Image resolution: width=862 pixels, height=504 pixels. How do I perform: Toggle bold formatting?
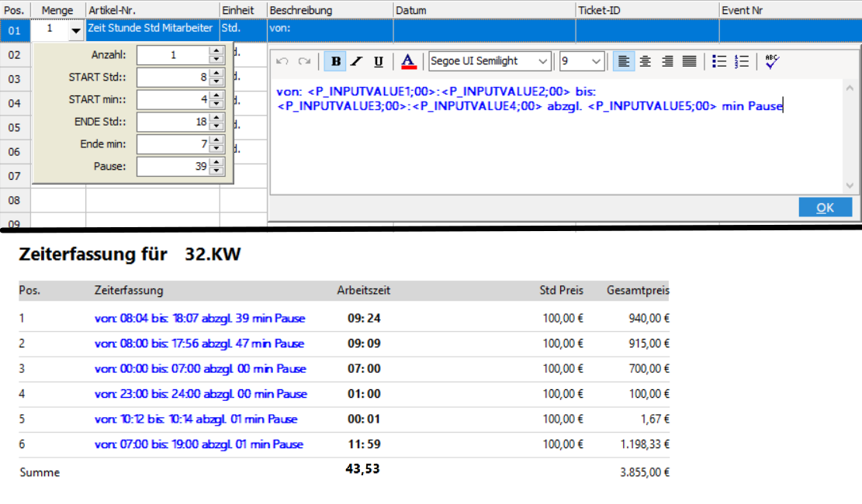[x=335, y=61]
